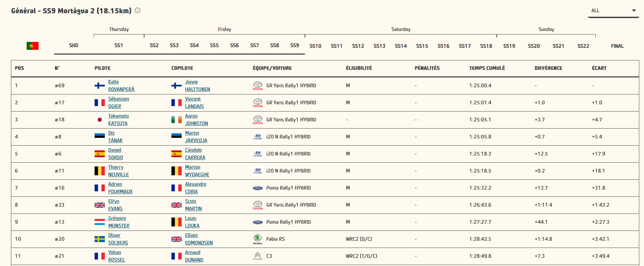644x266 pixels.
Task: Click Toyota logo in Rovanperä's row
Action: pos(257,86)
